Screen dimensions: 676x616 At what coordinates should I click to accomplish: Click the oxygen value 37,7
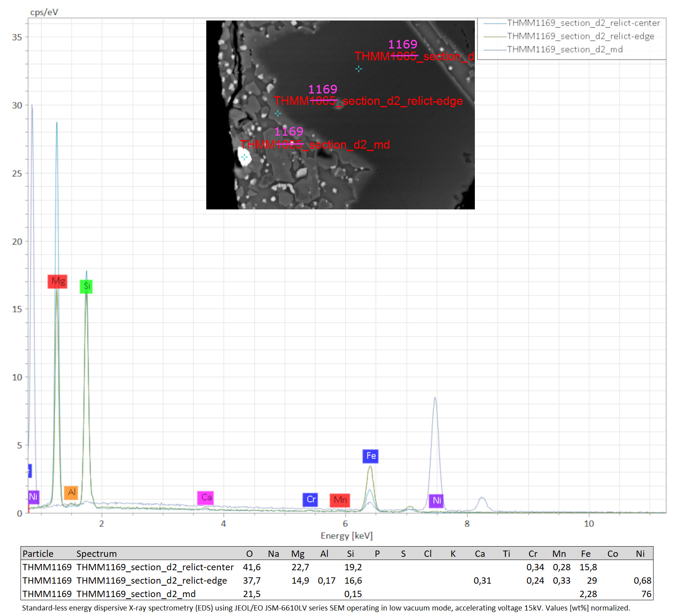coord(252,581)
